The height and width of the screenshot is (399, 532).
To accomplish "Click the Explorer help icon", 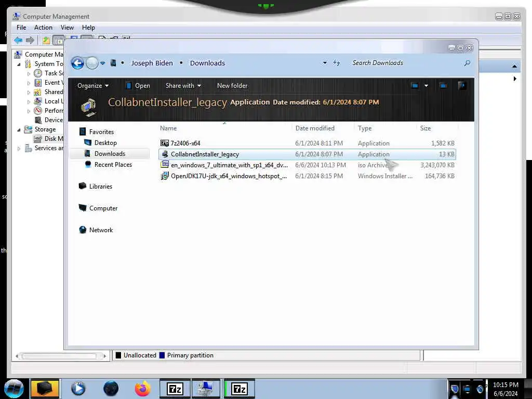I will (x=461, y=86).
